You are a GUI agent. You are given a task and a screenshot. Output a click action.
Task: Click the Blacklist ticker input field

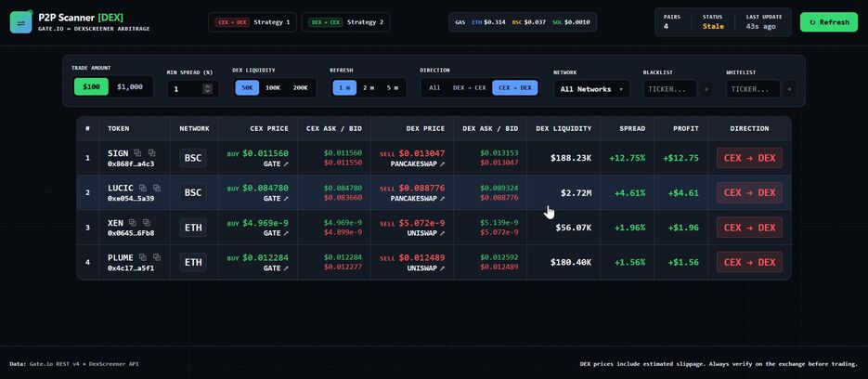(x=670, y=88)
